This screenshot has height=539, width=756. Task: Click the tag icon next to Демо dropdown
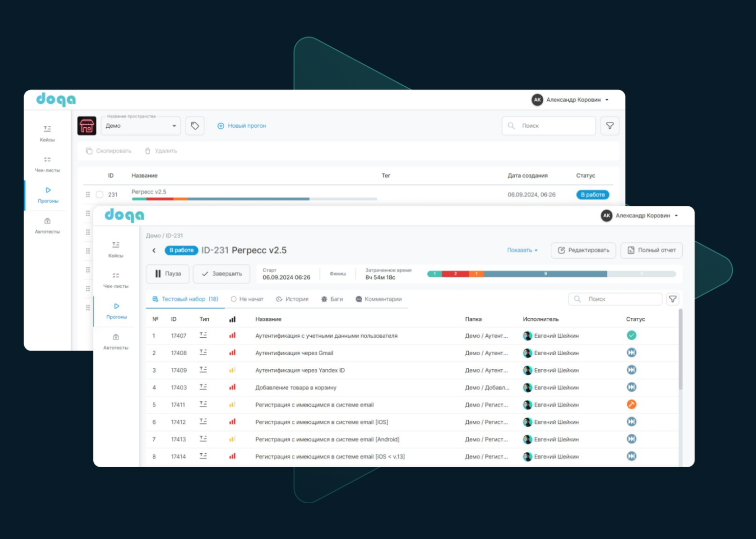click(x=195, y=126)
